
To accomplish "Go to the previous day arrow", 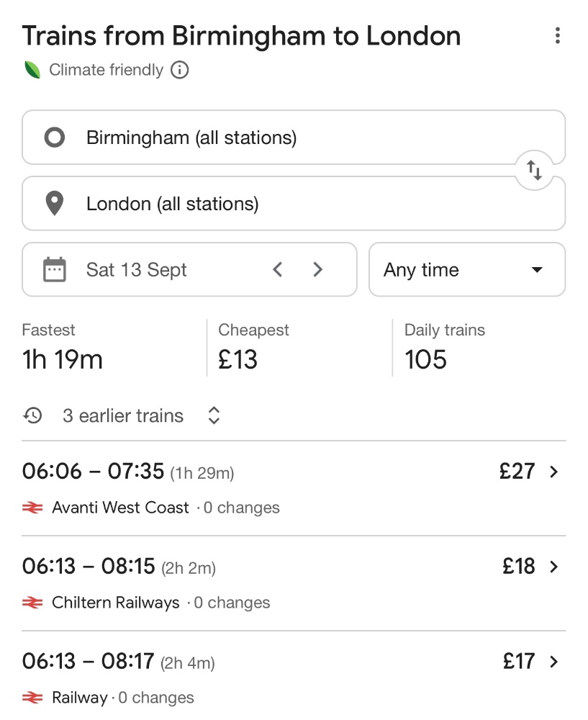I will click(277, 269).
